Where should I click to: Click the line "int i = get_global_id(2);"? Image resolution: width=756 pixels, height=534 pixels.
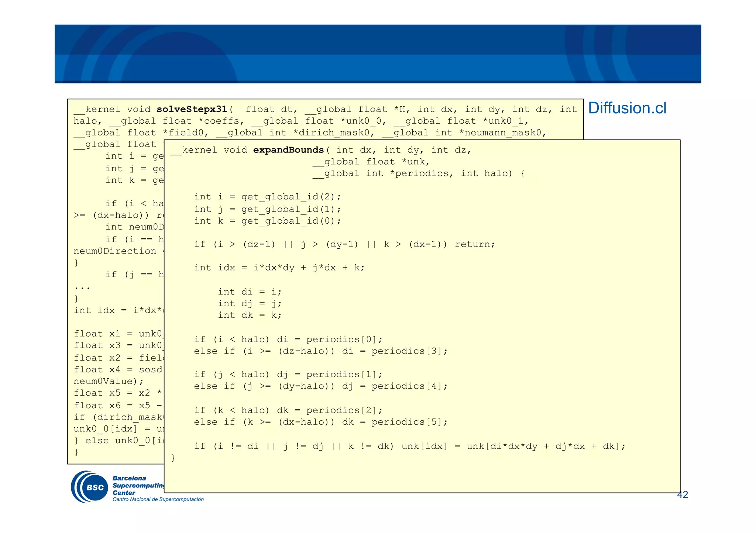coord(268,197)
